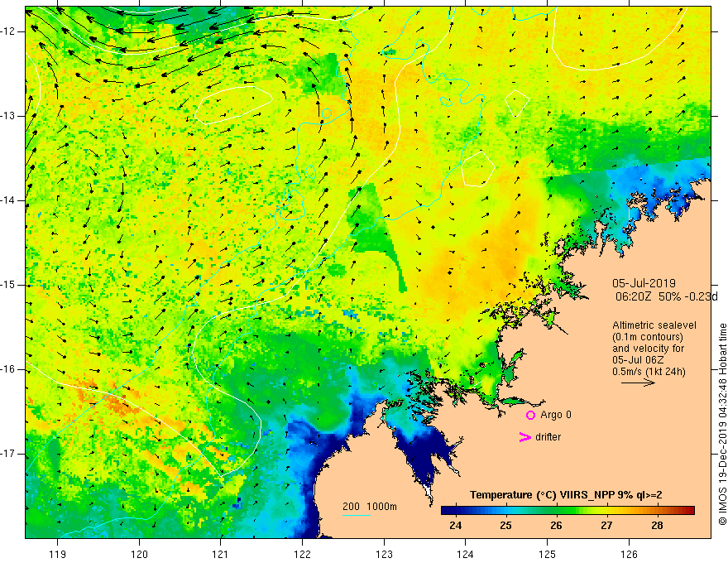Click the 'Altimetric sealevel' label
Viewport: 728px width, 563px height.
[654, 325]
